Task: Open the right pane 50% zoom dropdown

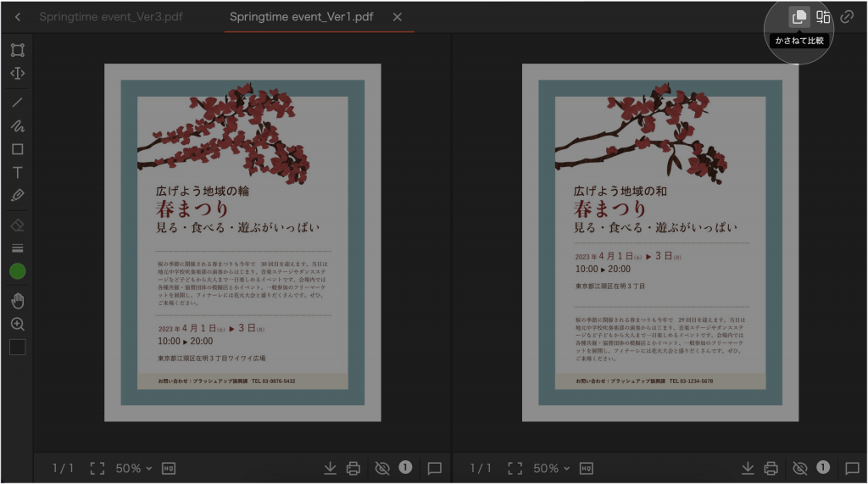Action: pos(551,469)
